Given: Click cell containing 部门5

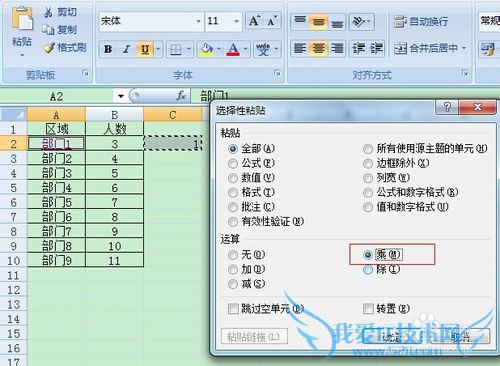Looking at the screenshot, I should 56,202.
